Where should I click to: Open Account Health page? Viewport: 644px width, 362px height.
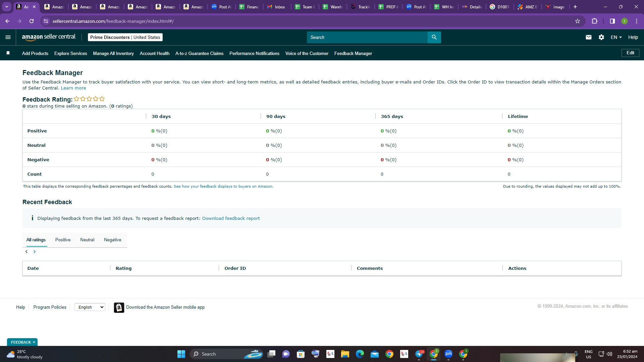click(155, 53)
